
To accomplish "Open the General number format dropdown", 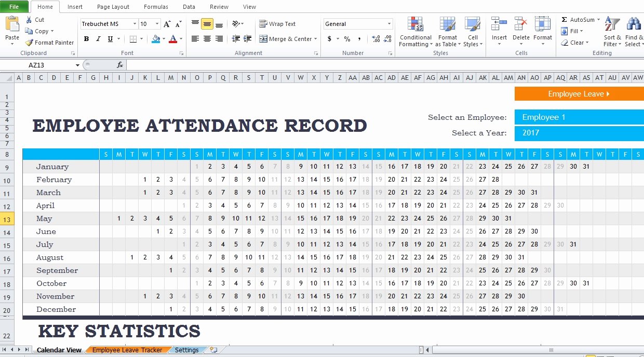I will tap(390, 24).
